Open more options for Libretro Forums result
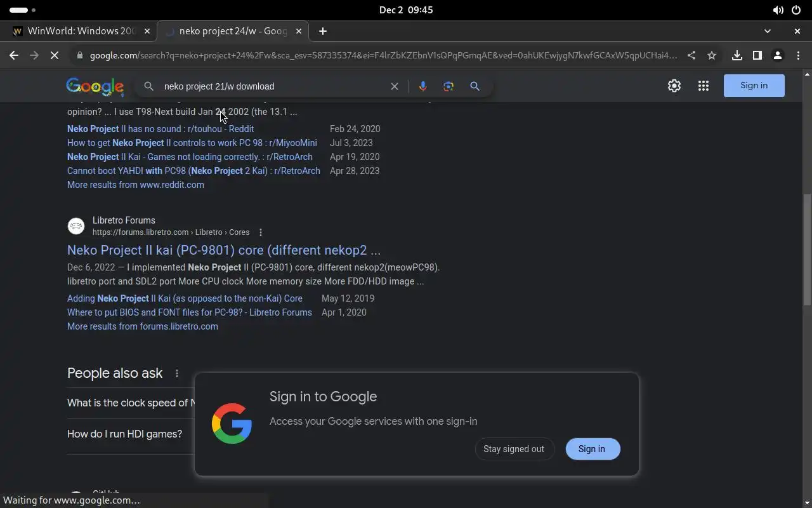Viewport: 812px width, 508px height. (261, 232)
